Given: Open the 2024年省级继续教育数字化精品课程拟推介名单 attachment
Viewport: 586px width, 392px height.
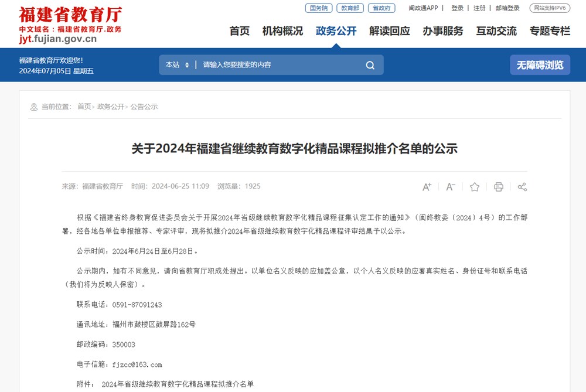Looking at the screenshot, I should click(x=178, y=384).
